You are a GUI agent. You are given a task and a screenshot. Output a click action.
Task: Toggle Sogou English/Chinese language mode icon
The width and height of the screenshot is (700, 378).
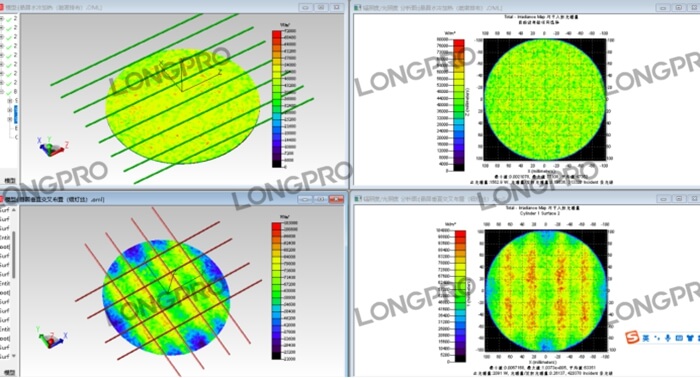tap(646, 338)
